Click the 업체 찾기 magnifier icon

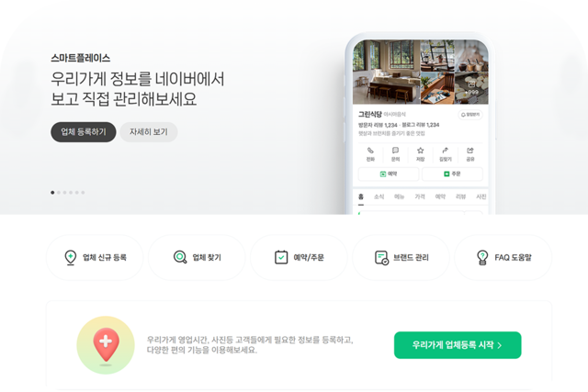[180, 257]
